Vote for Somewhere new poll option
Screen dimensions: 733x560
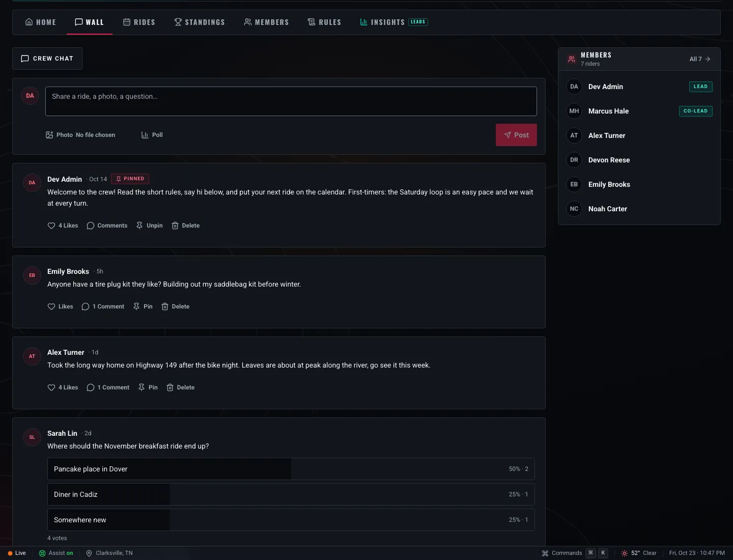tap(291, 520)
